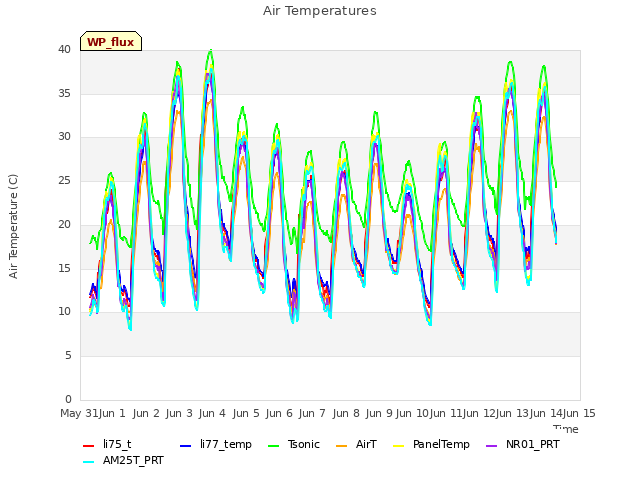Click the purple NR01_PRT legend color marker
The image size is (640, 480).
coord(491,445)
